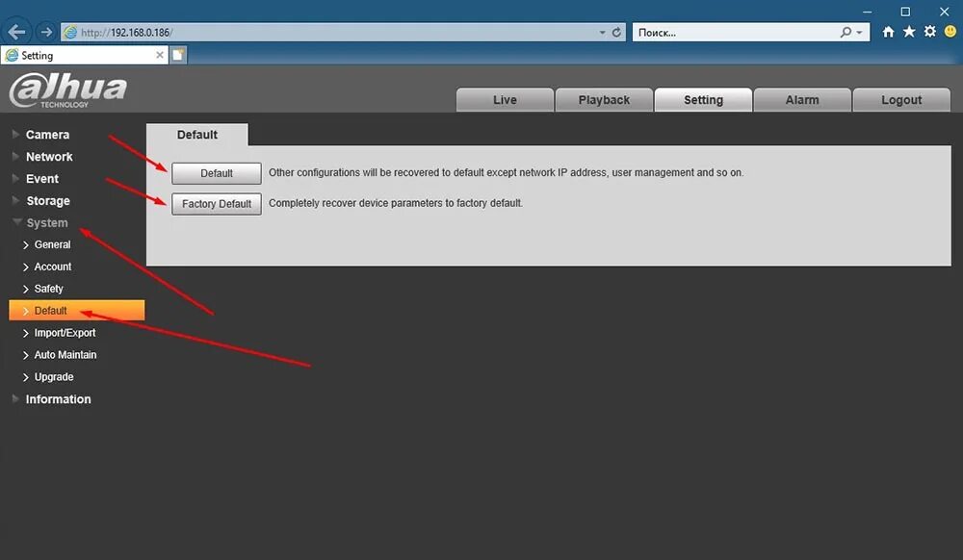963x560 pixels.
Task: Select the Setting main tab
Action: (x=703, y=100)
